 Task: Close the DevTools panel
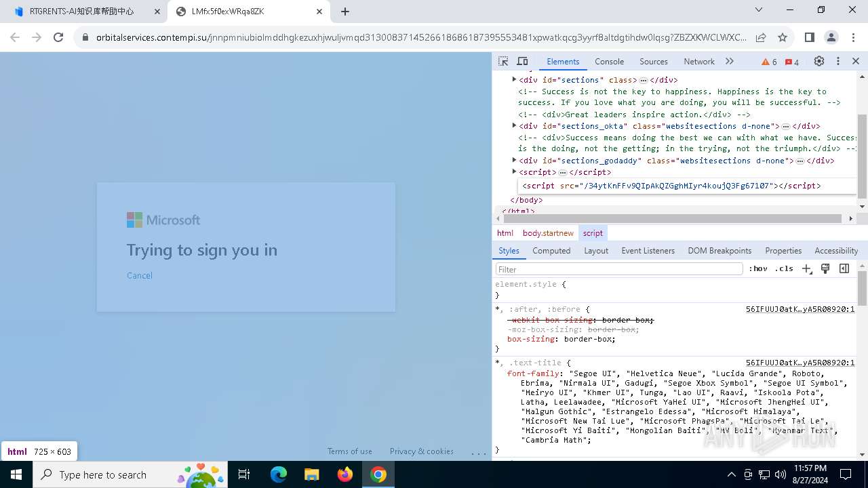pyautogui.click(x=856, y=61)
